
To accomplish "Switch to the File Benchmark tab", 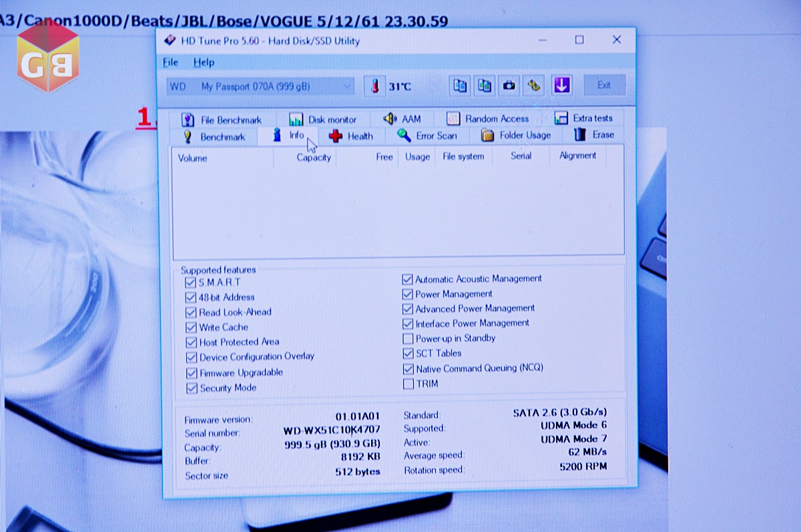I will (222, 120).
